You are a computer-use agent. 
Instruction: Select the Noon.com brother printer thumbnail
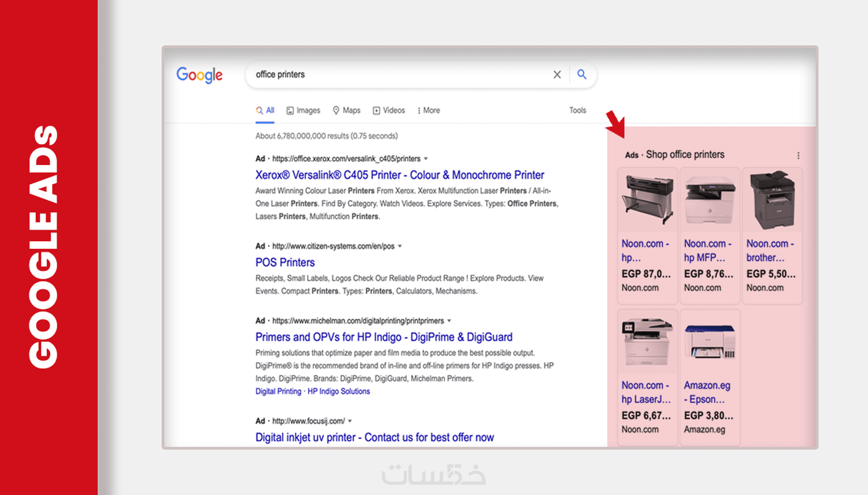click(772, 200)
